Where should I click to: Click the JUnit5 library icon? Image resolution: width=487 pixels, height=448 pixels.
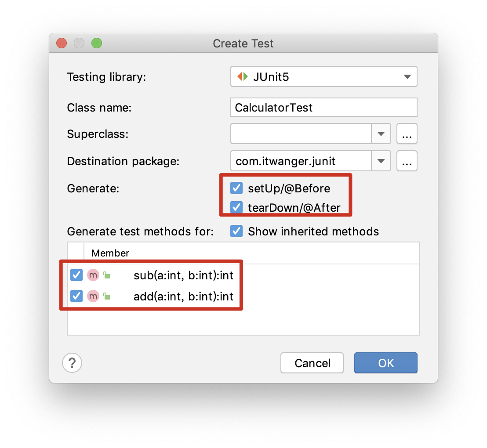243,77
